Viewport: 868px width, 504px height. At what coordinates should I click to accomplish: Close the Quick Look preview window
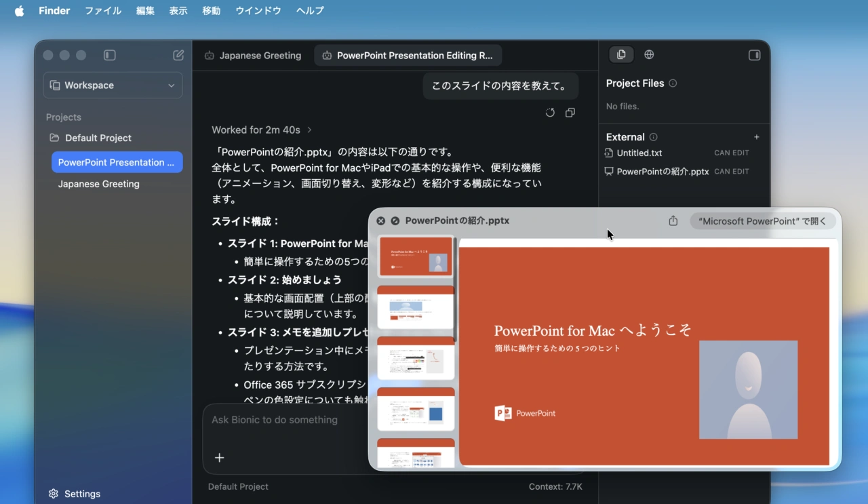point(381,221)
